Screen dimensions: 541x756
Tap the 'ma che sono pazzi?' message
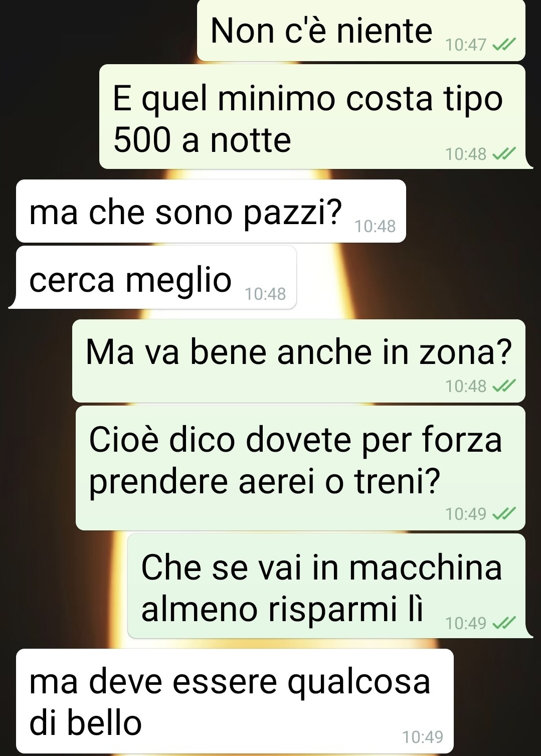click(x=211, y=211)
